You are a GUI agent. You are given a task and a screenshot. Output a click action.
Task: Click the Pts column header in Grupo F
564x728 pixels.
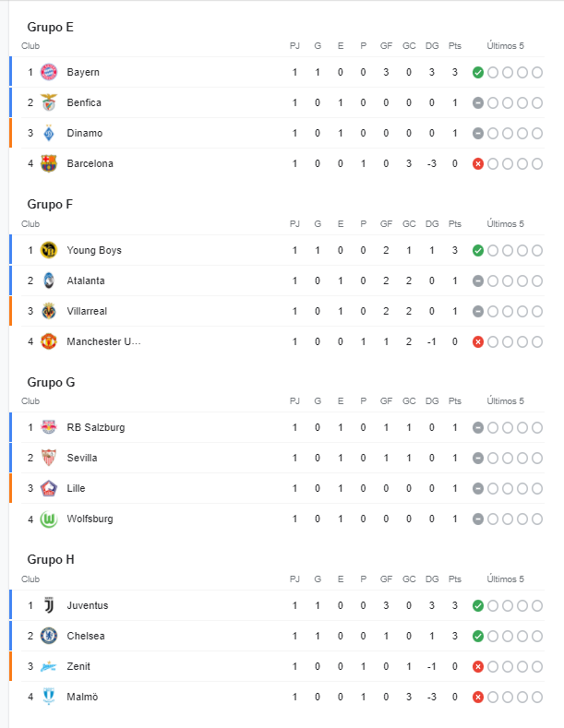click(x=454, y=223)
